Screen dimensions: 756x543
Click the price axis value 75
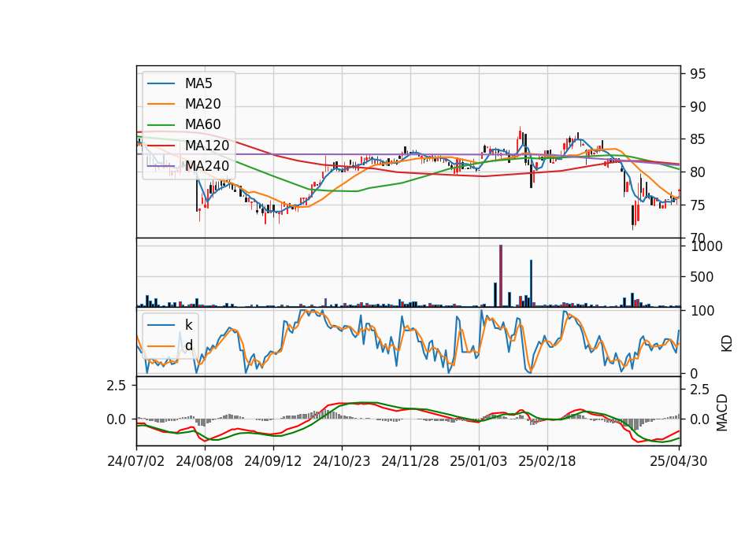point(698,205)
